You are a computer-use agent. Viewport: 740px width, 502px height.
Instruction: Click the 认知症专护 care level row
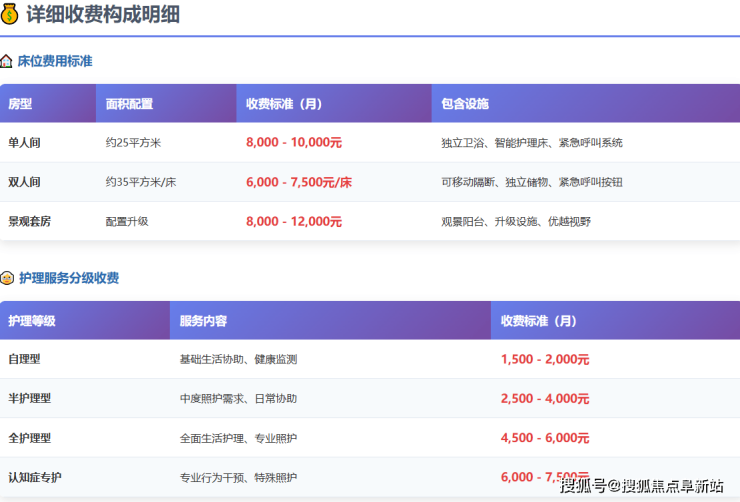34,477
